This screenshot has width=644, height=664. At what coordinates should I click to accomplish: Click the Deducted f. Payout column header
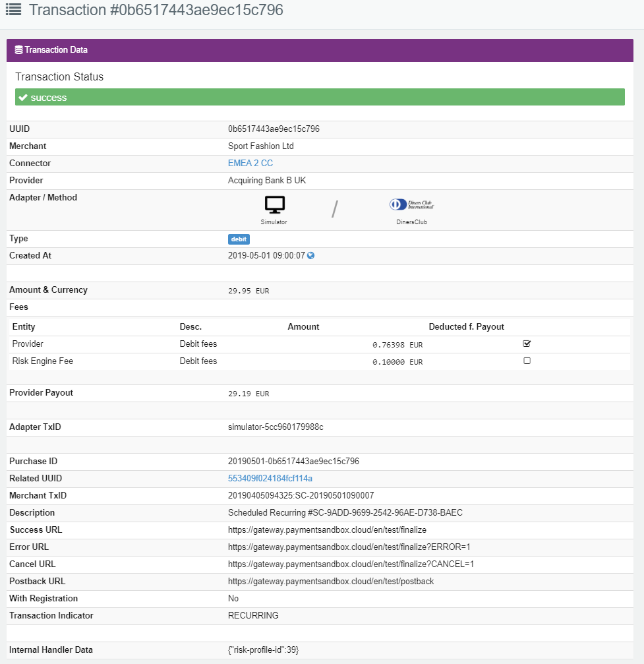[x=466, y=327]
